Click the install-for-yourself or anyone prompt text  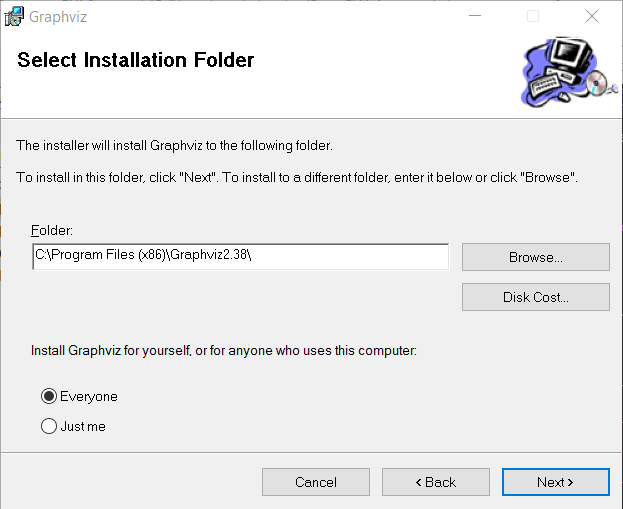click(223, 351)
